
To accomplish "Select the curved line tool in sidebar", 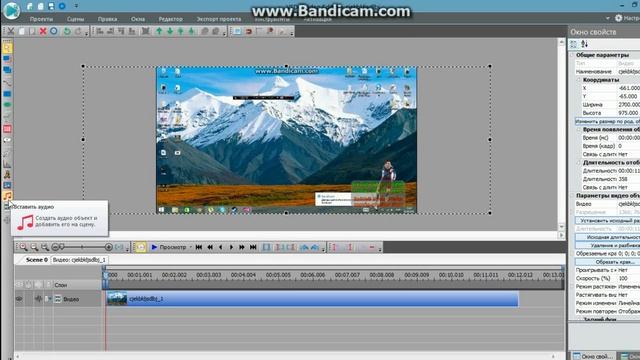I will click(7, 82).
